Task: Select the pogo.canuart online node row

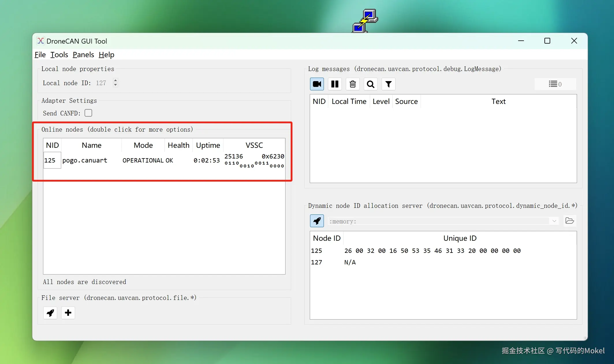Action: click(85, 160)
